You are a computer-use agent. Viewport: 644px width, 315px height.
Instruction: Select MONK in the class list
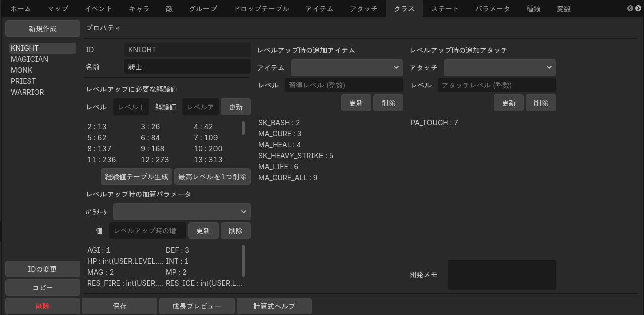point(43,70)
